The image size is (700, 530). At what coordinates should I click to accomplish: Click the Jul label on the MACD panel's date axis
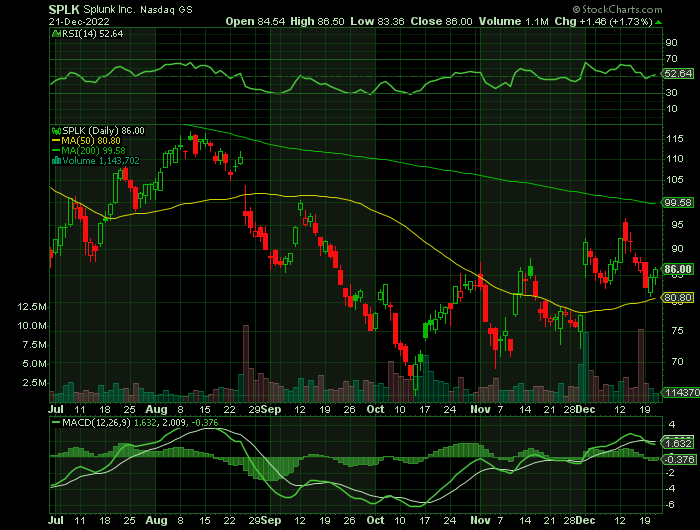[x=56, y=521]
